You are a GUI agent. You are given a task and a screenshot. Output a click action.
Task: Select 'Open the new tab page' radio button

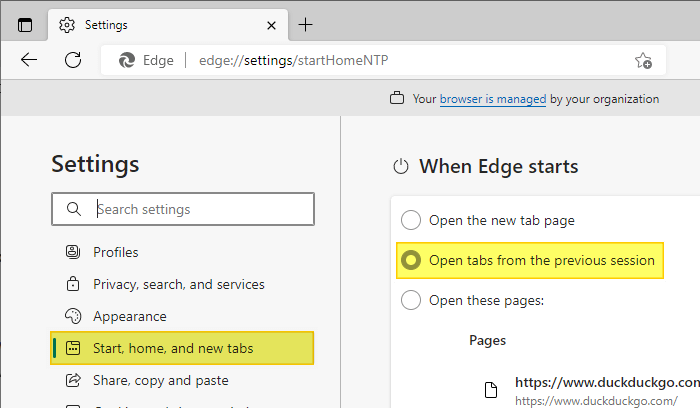point(411,220)
